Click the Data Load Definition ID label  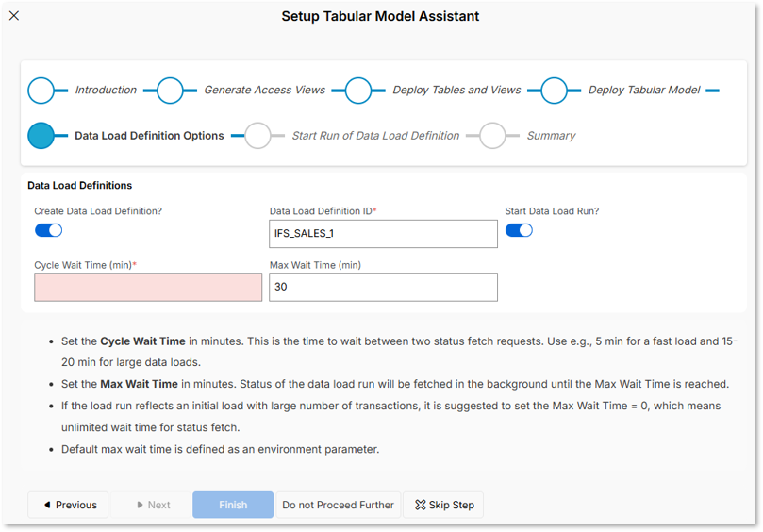[x=323, y=211]
